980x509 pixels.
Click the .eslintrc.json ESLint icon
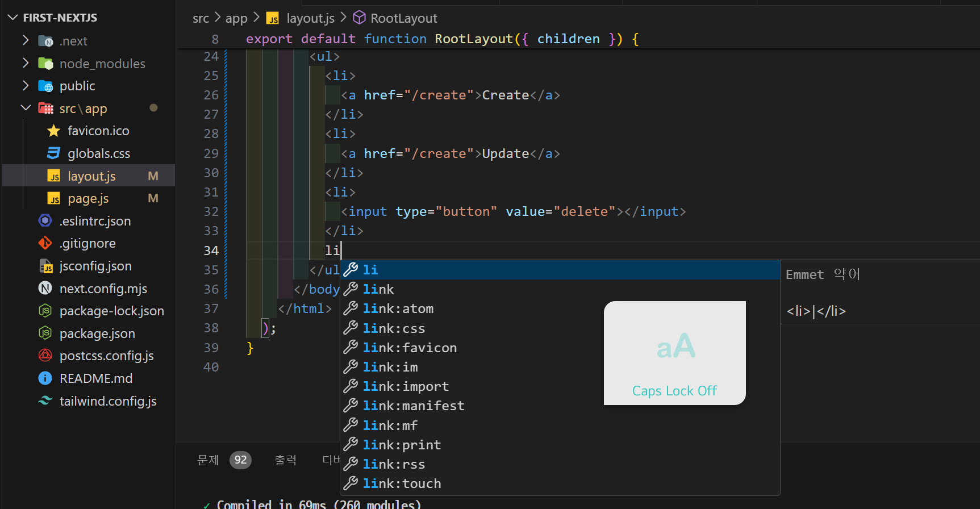point(45,221)
